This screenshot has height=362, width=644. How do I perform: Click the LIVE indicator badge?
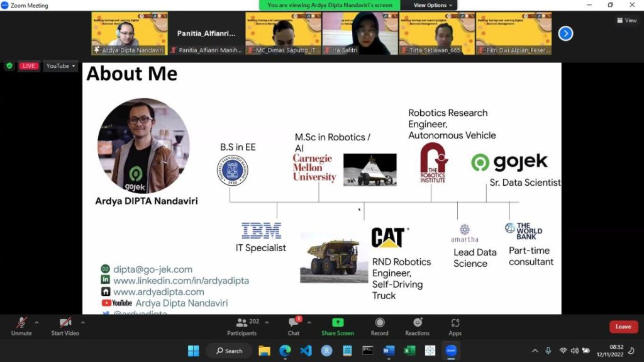29,66
